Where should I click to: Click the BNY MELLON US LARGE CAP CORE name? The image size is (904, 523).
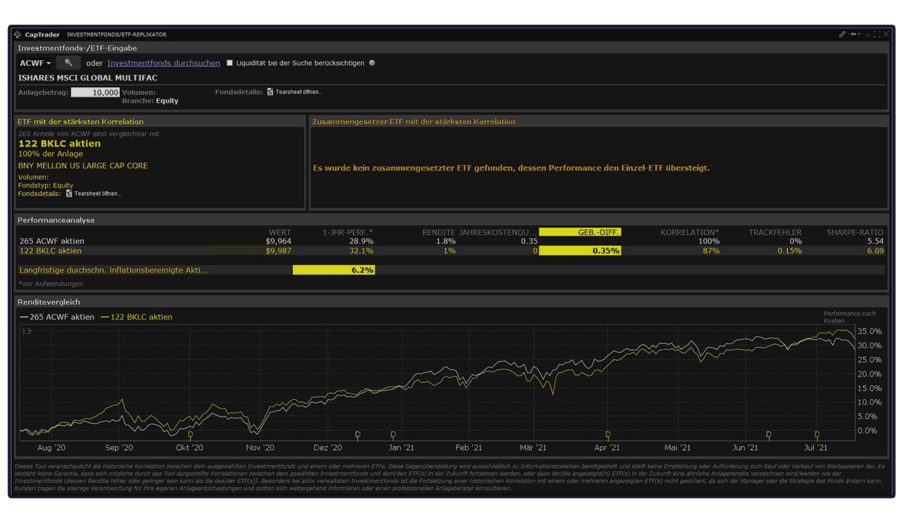point(82,165)
